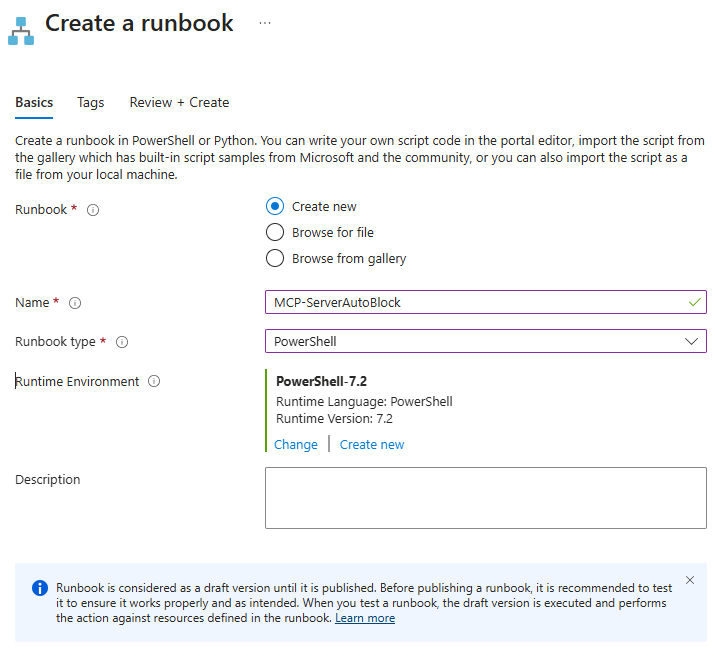
Task: Click the Description label
Action: (x=47, y=480)
